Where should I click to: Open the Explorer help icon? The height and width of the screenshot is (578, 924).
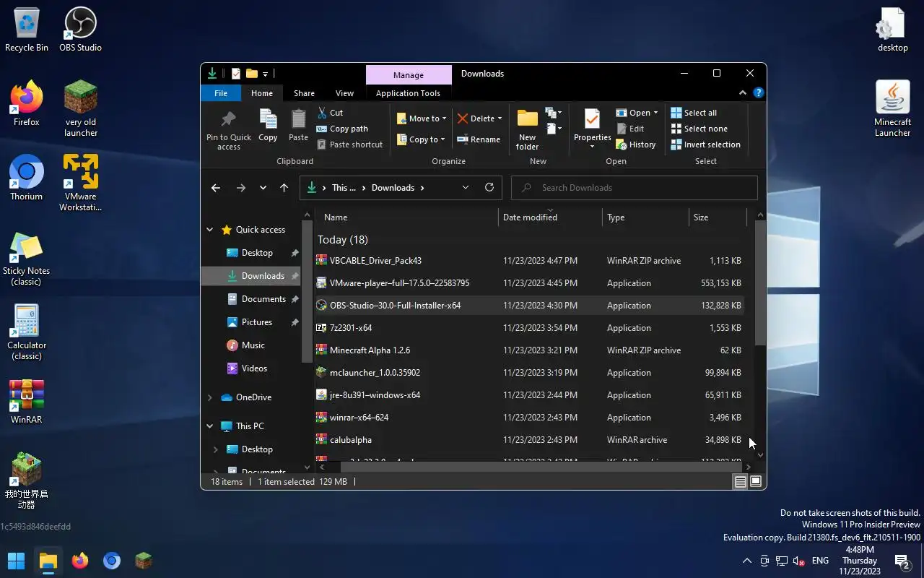coord(758,92)
